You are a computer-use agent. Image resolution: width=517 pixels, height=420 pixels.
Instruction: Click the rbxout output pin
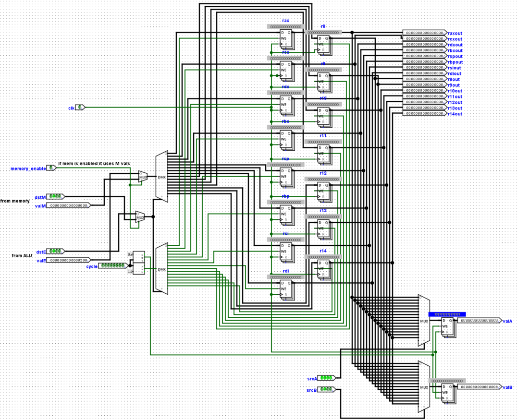[x=425, y=50]
